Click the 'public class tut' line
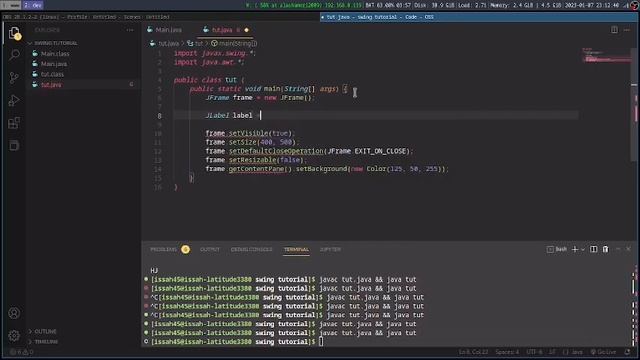The image size is (640, 360). point(209,80)
